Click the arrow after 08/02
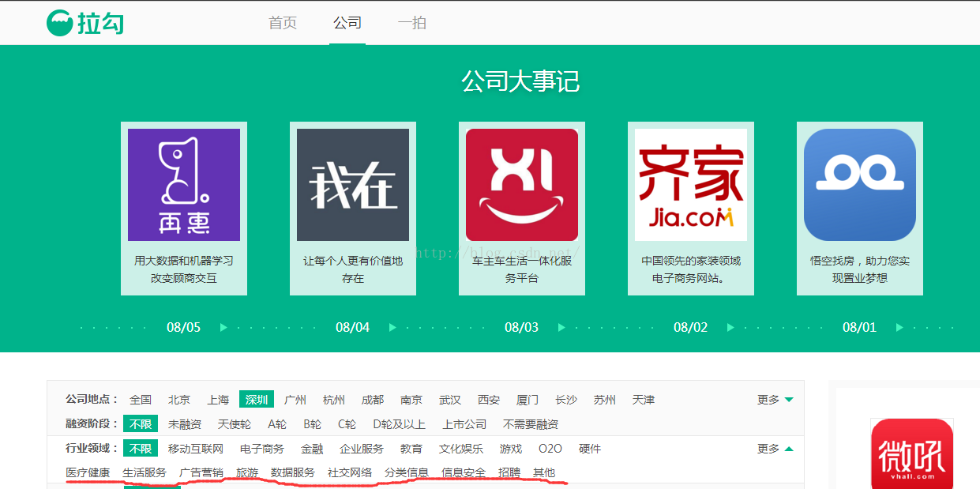This screenshot has height=489, width=980. point(730,327)
